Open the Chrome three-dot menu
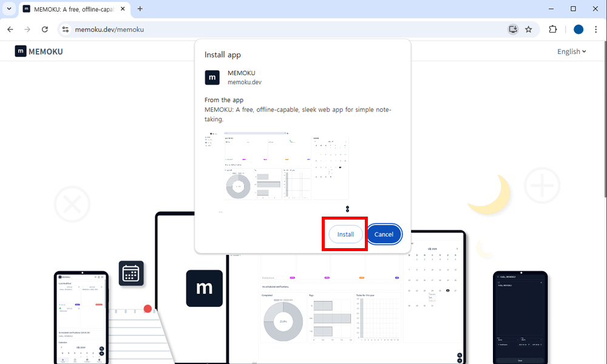The width and height of the screenshot is (607, 364). [x=595, y=29]
